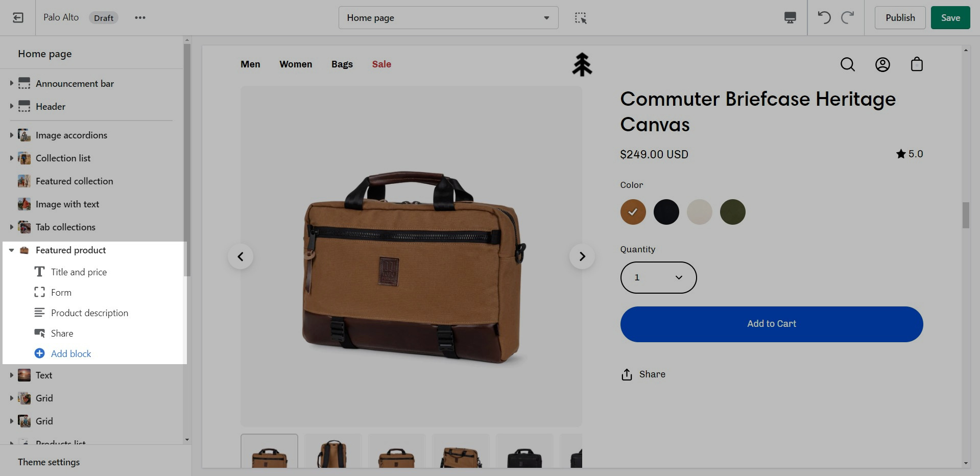The width and height of the screenshot is (980, 476).
Task: Click the Add to Cart button
Action: (771, 324)
